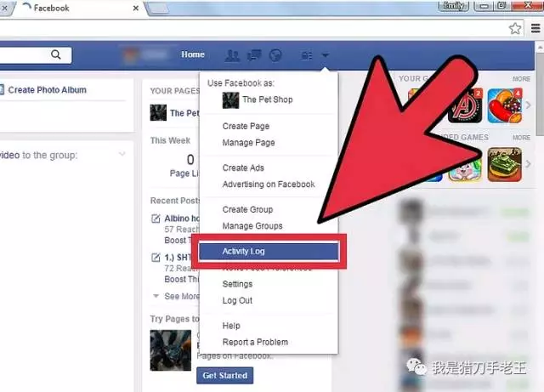Select Report a Problem entry

(255, 342)
